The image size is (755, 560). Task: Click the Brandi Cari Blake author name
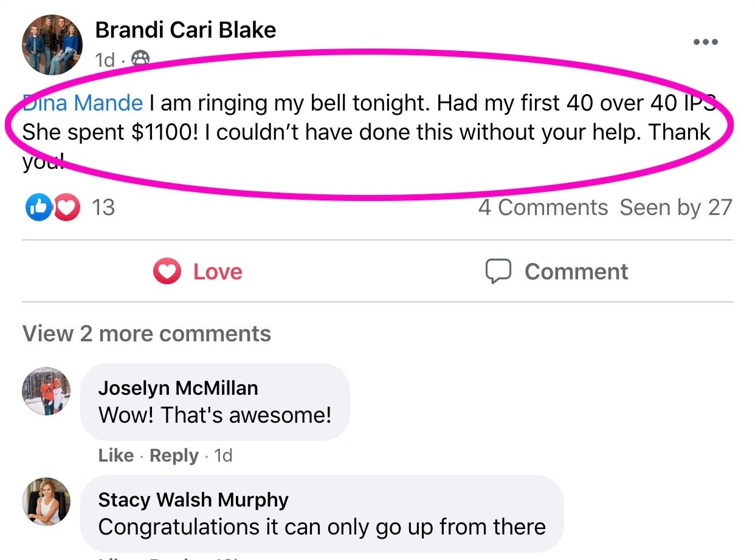pyautogui.click(x=185, y=29)
